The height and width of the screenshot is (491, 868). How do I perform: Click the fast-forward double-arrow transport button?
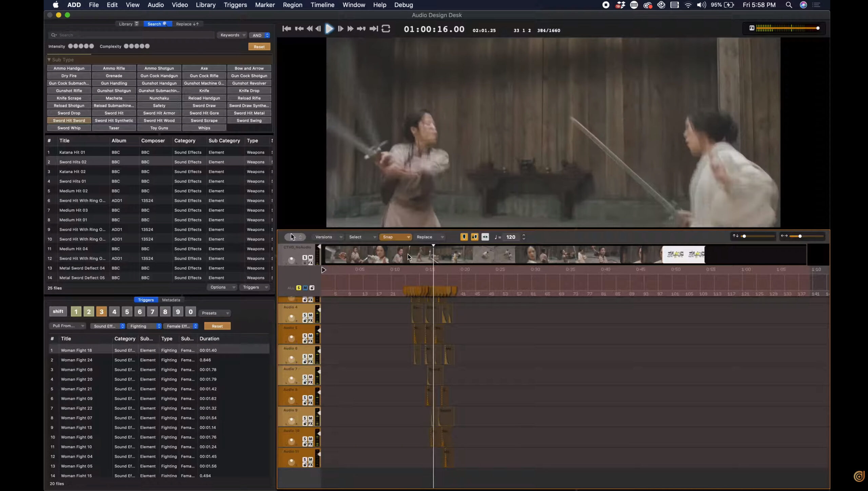tap(351, 29)
